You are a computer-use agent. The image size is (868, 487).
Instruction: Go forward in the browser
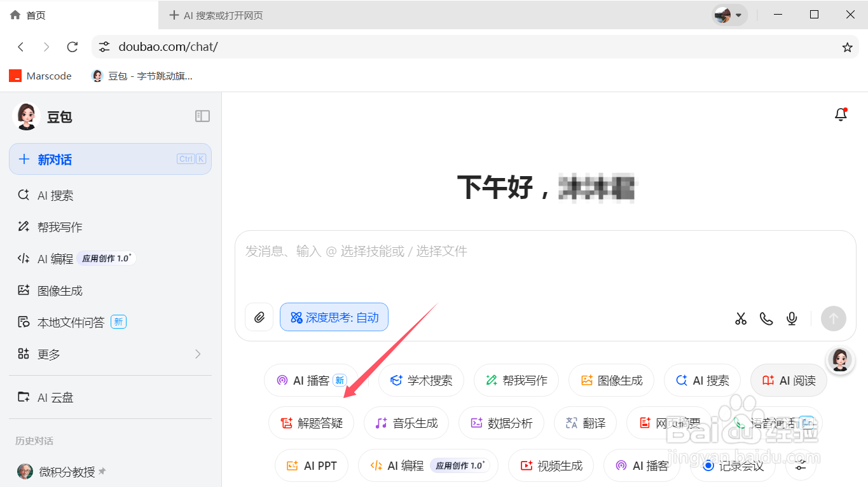(46, 47)
